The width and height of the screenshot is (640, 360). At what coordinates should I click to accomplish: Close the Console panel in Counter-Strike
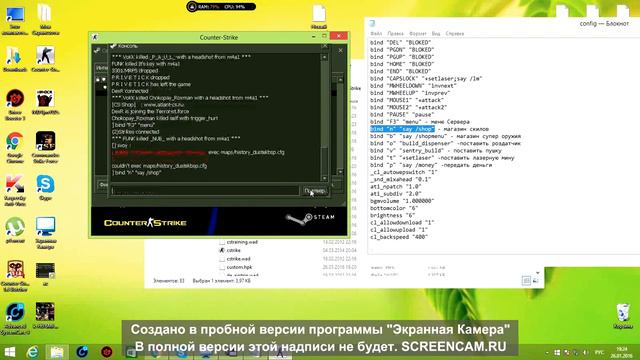coord(324,46)
